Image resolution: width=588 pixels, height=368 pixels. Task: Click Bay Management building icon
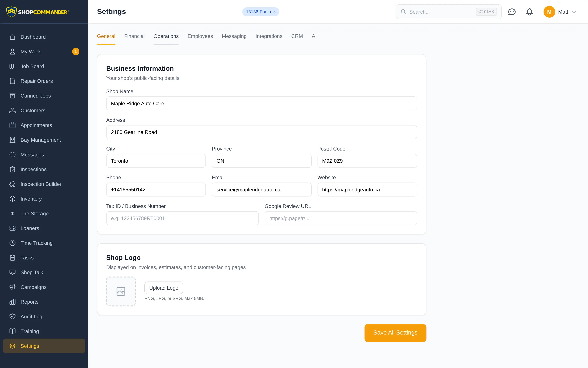coord(12,140)
